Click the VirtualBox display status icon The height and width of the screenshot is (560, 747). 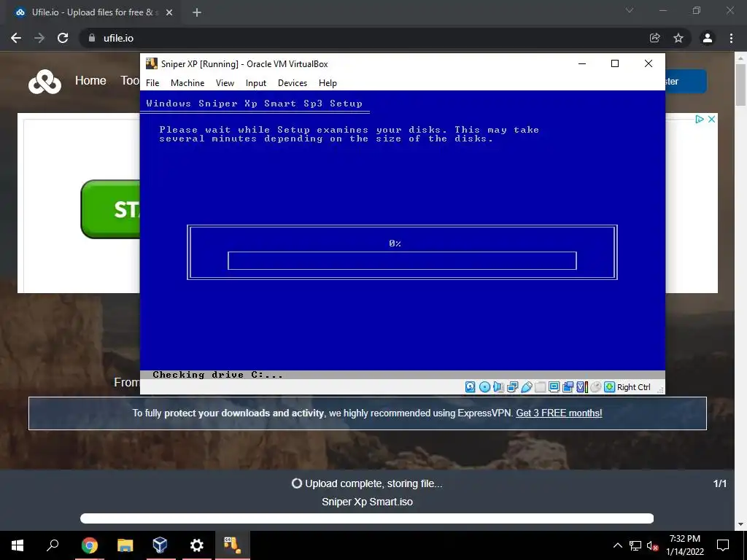[554, 387]
